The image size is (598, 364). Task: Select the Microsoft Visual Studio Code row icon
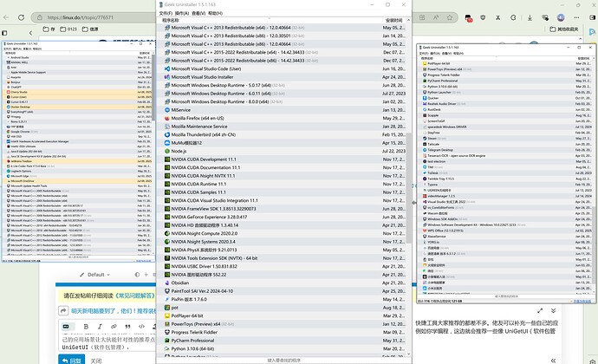167,68
